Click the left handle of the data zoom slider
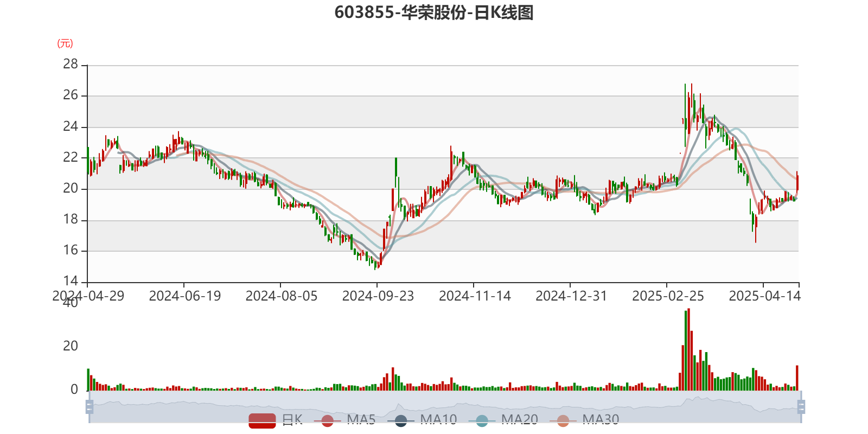This screenshot has height=434, width=868. pos(90,407)
